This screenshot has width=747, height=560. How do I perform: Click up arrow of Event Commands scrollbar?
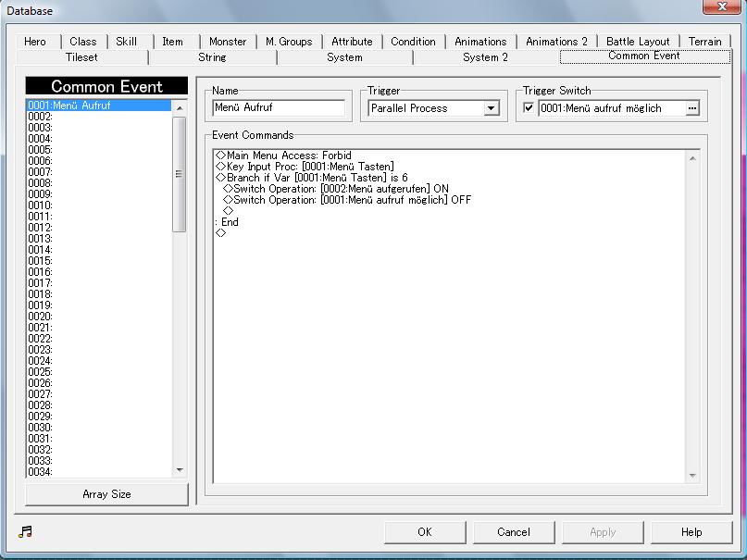coord(692,158)
